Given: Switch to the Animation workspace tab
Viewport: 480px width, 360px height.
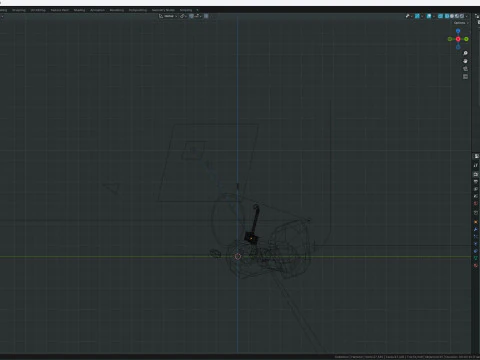Looking at the screenshot, I should click(97, 10).
